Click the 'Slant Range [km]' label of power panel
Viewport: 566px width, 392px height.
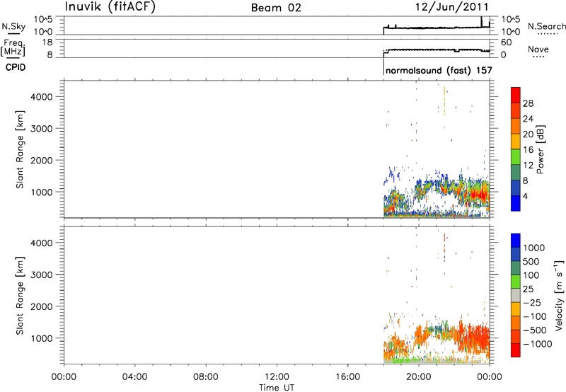[20, 149]
